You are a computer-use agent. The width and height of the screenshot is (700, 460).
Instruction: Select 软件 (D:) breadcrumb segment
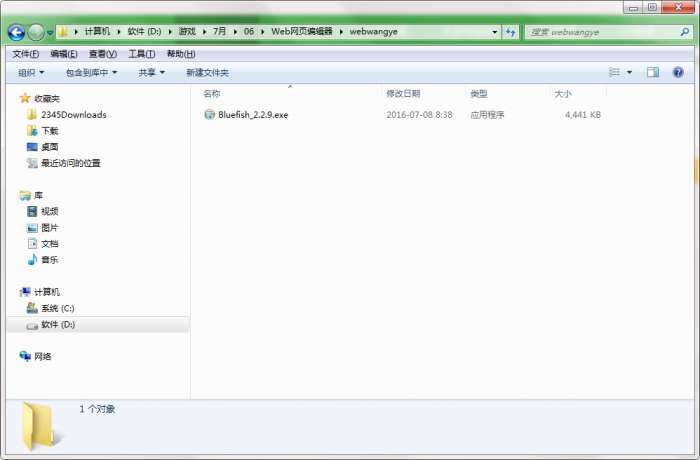coord(144,32)
